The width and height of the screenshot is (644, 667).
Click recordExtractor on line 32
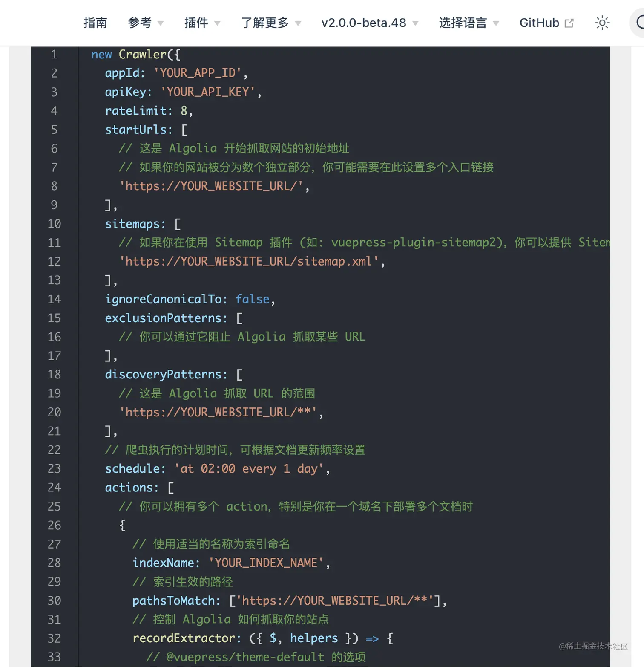184,638
